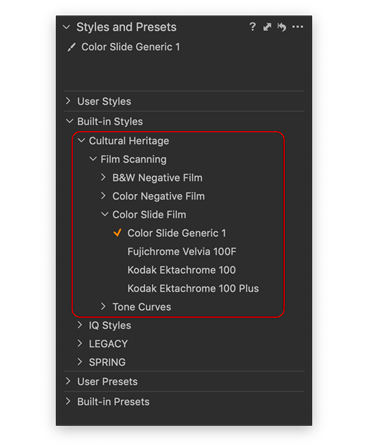The height and width of the screenshot is (448, 368).
Task: Expand the IQ Styles group
Action: click(x=80, y=325)
